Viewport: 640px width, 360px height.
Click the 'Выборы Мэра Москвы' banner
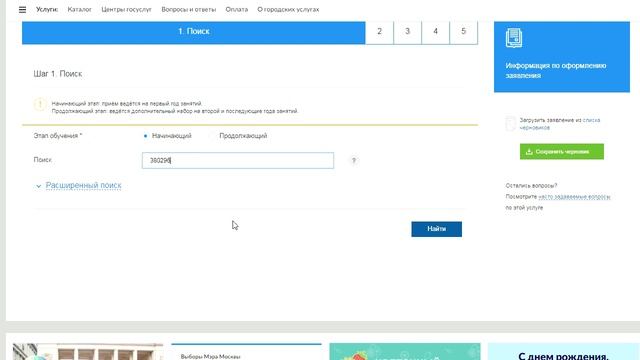(246, 352)
